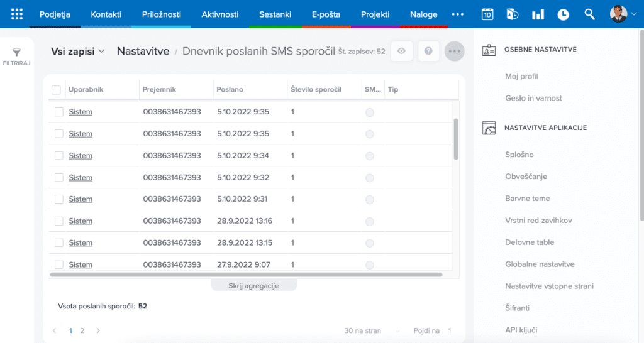Toggle the eye visibility button
Image resolution: width=644 pixels, height=343 pixels.
point(401,51)
